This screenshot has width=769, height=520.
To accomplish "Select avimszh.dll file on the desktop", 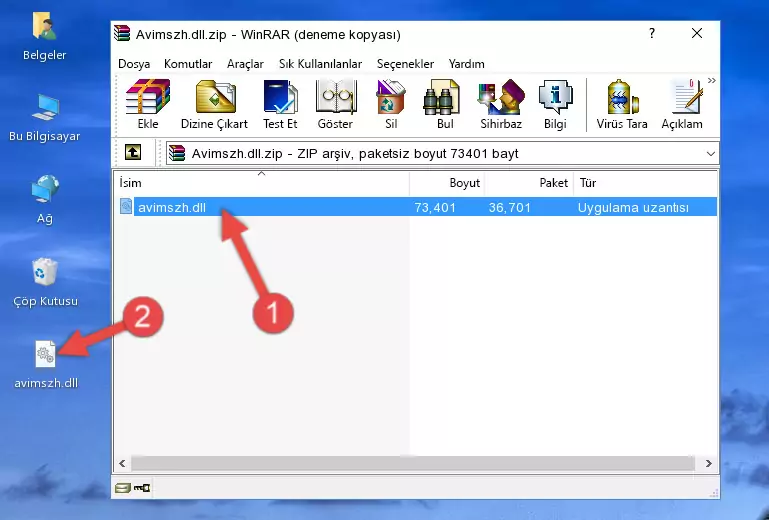I will (x=46, y=364).
